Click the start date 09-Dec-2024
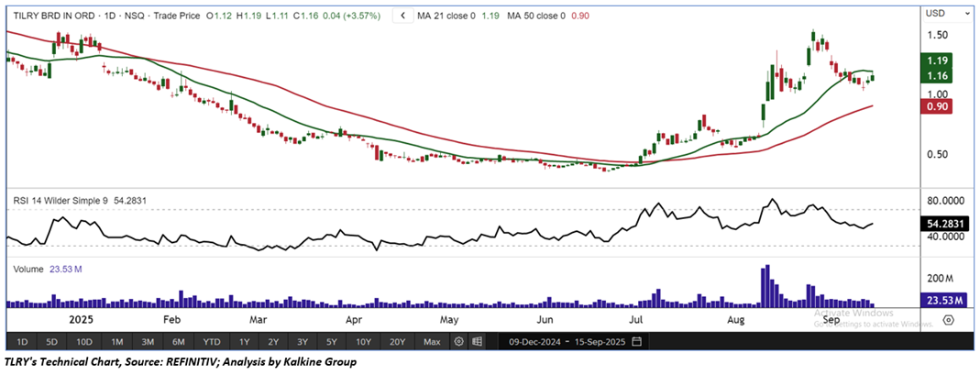 pos(534,342)
